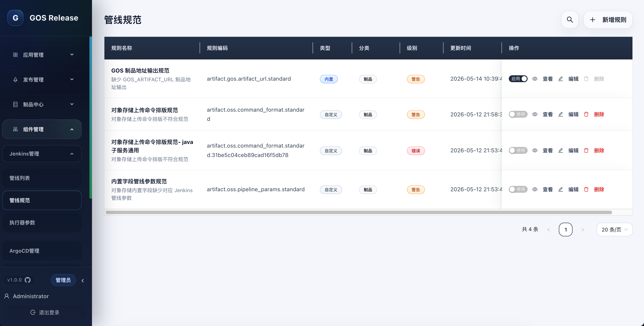
Task: Click trash icon in java子服务通用 row
Action: [586, 150]
